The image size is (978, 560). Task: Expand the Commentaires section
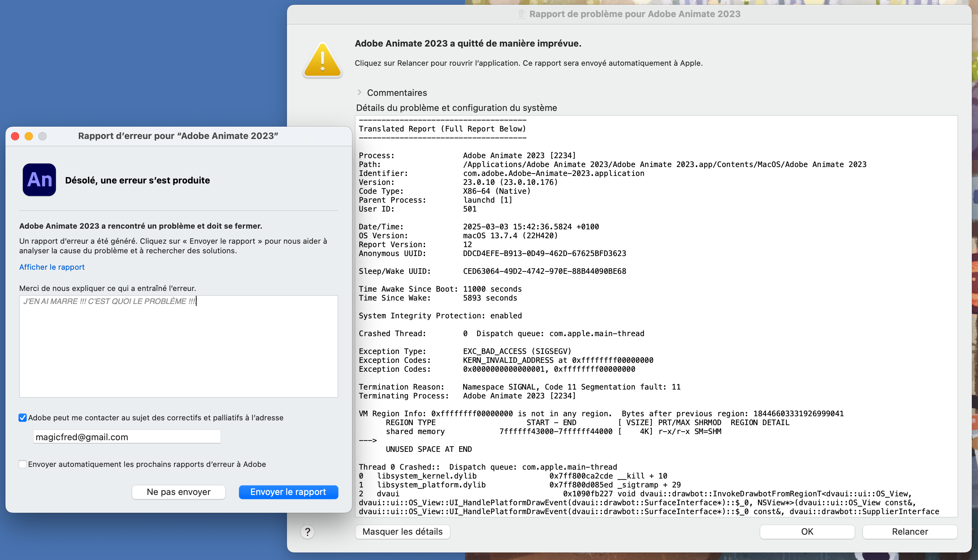(360, 92)
